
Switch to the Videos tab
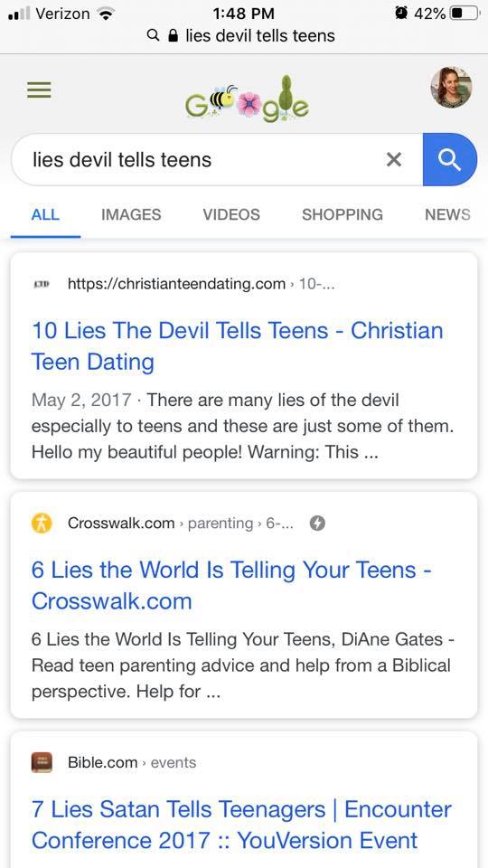pos(231,215)
